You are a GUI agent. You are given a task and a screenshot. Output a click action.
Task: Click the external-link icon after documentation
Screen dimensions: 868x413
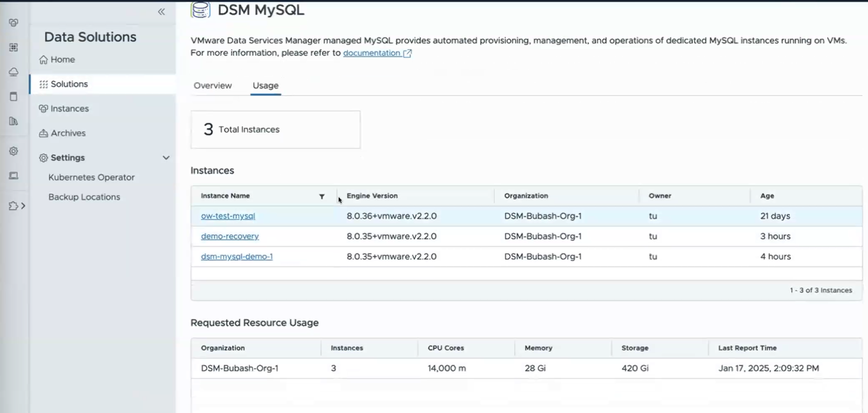point(407,53)
